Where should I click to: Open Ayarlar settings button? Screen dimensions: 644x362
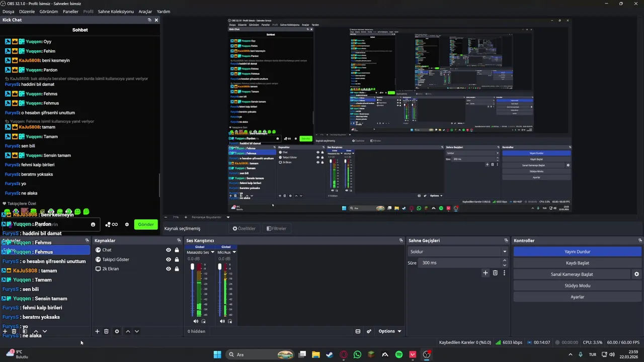(x=578, y=297)
